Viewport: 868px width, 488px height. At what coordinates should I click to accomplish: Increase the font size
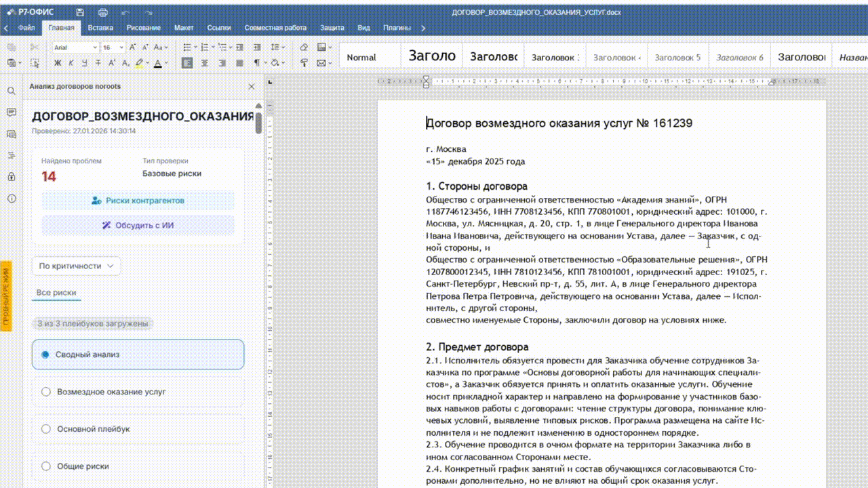coord(133,47)
